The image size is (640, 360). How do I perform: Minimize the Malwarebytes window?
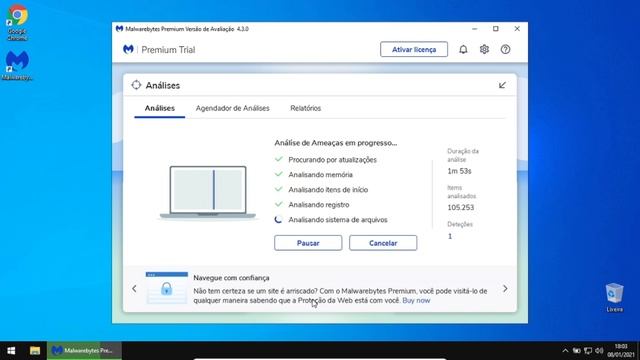(x=474, y=29)
